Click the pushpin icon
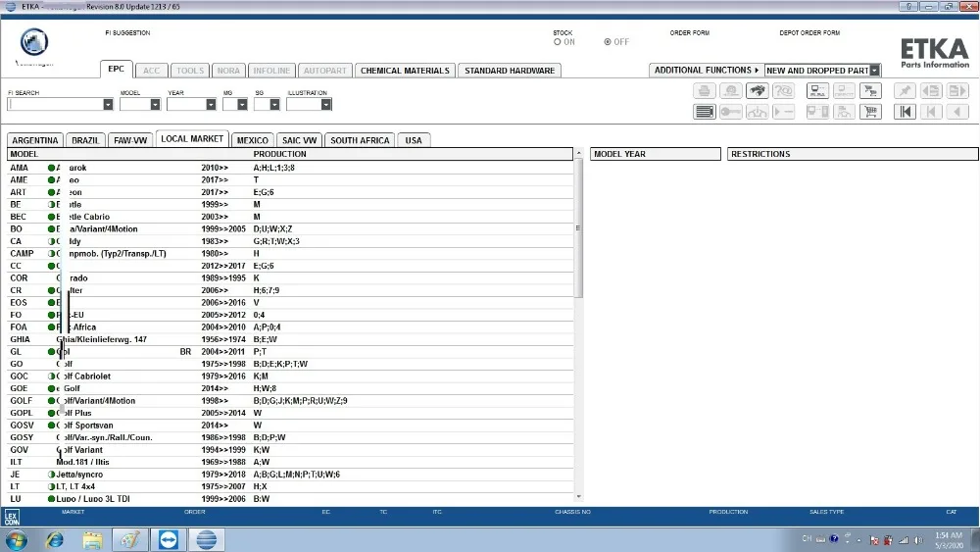This screenshot has width=980, height=552. [x=905, y=90]
